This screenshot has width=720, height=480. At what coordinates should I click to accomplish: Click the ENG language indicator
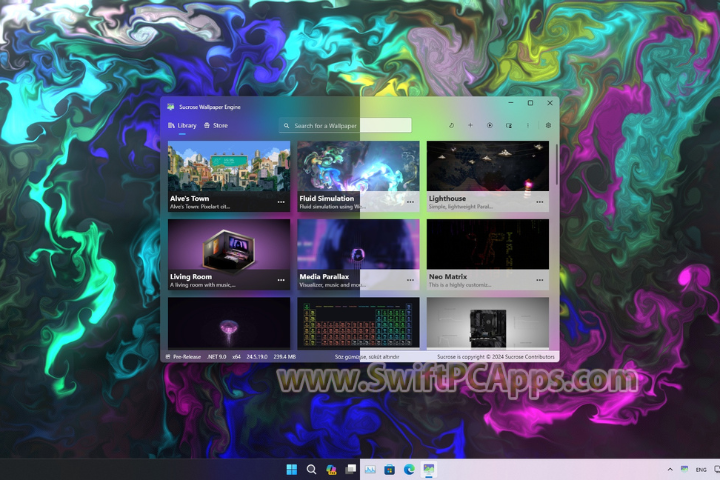(x=701, y=469)
